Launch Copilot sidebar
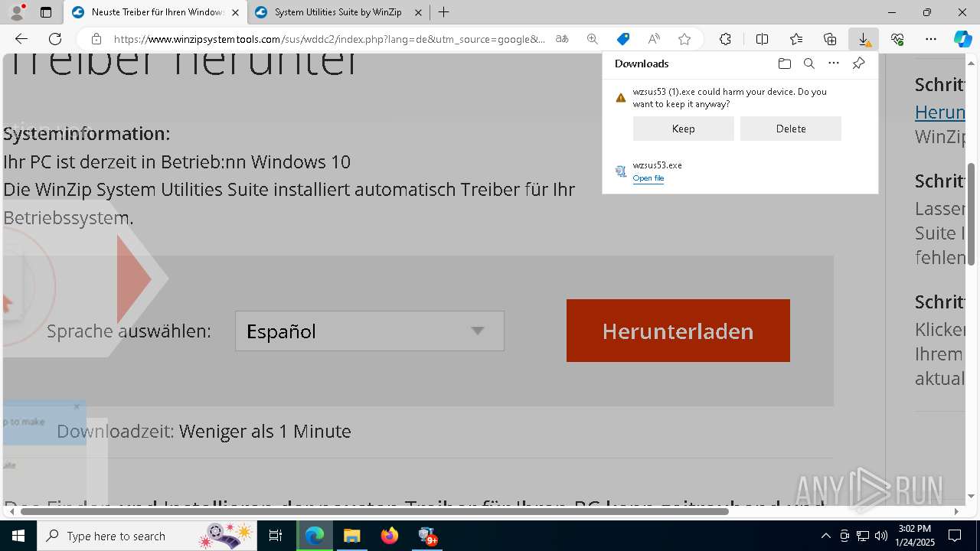The height and width of the screenshot is (551, 980). [x=962, y=39]
